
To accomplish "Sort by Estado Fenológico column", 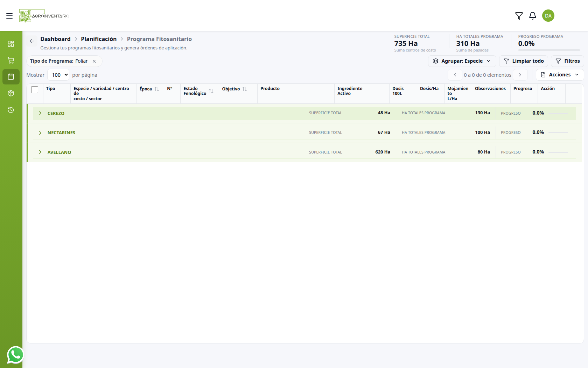I will pyautogui.click(x=211, y=91).
